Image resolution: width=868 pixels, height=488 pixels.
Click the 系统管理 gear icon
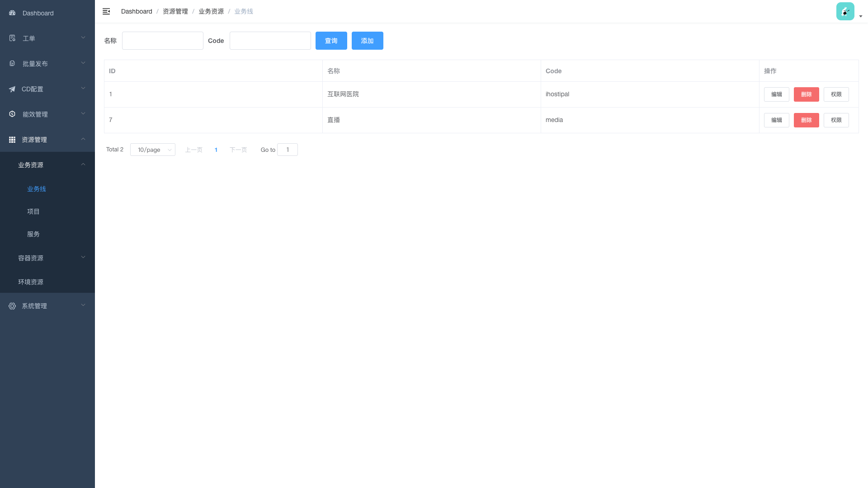point(12,306)
